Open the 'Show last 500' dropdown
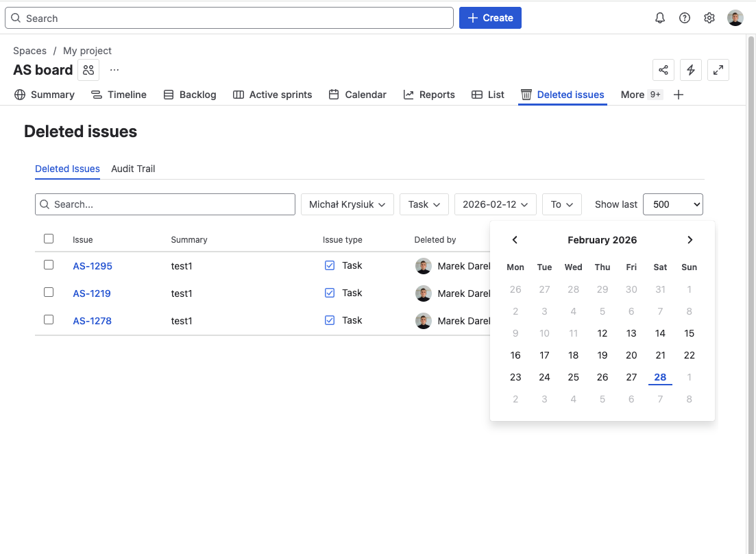This screenshot has height=554, width=756. tap(672, 204)
